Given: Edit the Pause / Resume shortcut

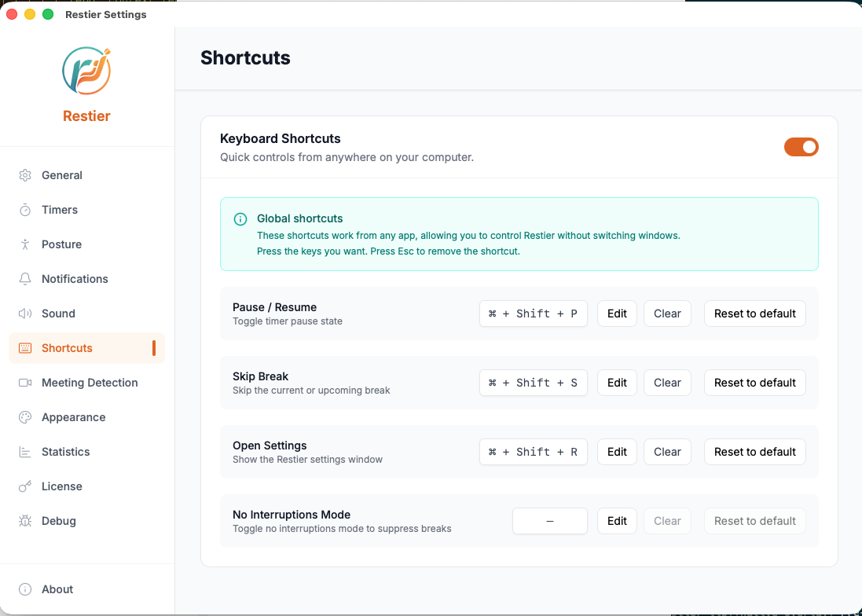Looking at the screenshot, I should (617, 313).
